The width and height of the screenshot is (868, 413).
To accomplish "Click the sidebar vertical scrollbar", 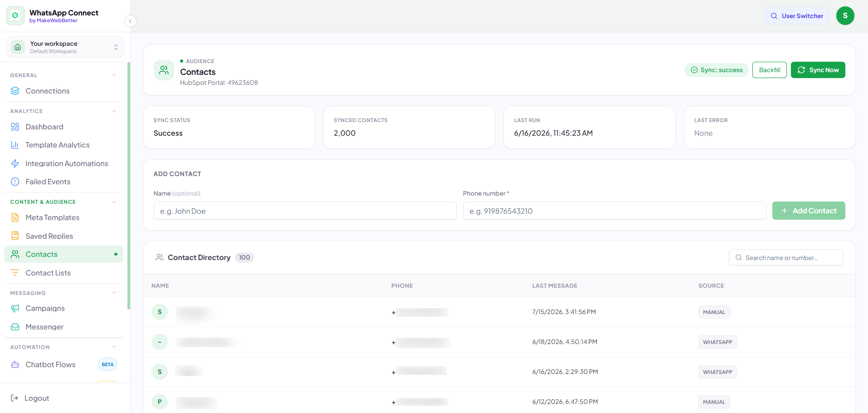I will coord(129,186).
